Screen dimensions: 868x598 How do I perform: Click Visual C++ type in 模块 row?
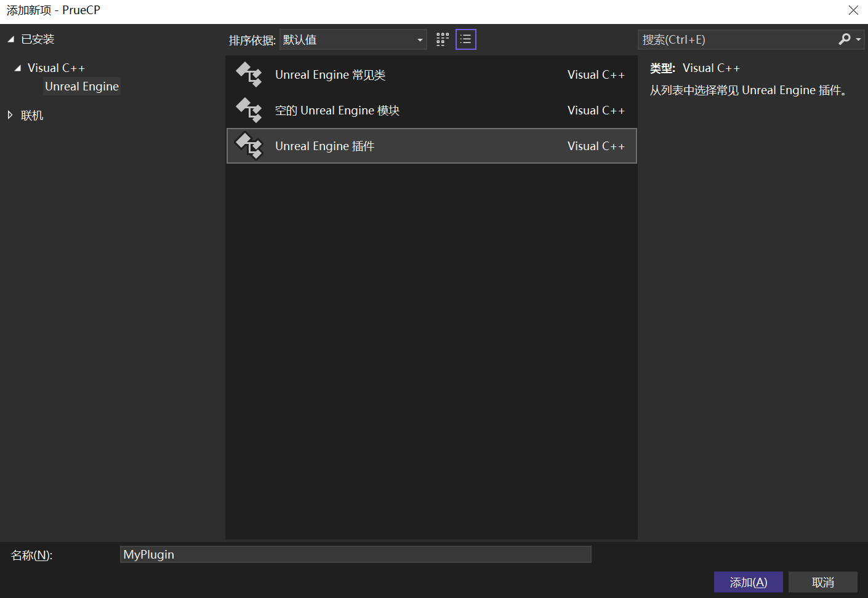click(596, 110)
